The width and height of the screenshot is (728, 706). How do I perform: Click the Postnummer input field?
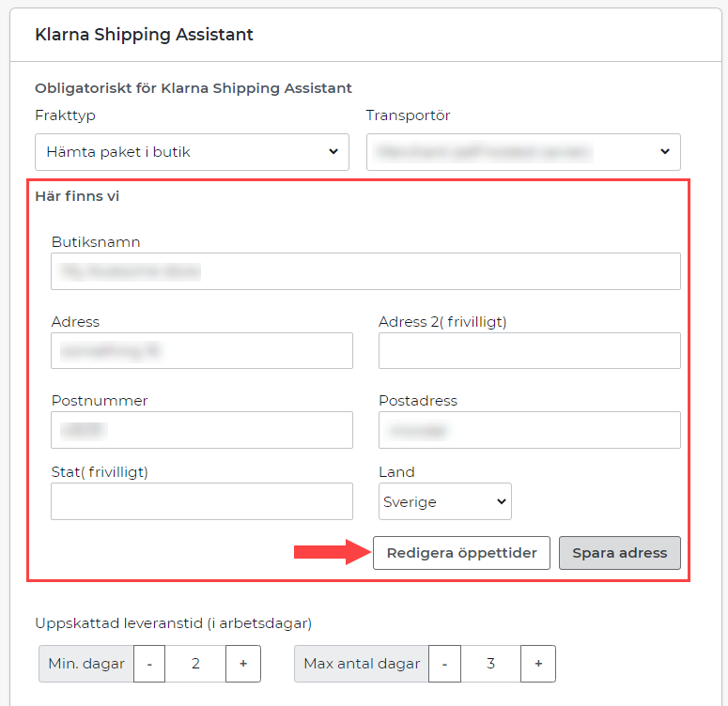click(202, 430)
